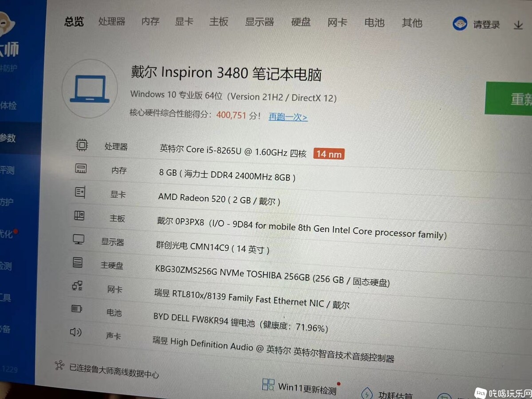Switch to the 处理器 tab

click(112, 22)
